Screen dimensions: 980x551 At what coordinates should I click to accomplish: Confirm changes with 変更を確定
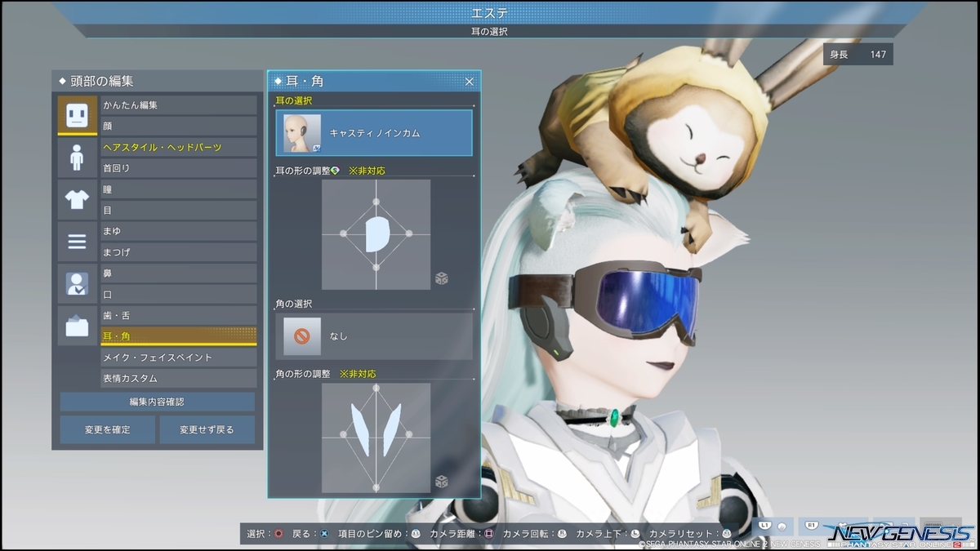point(107,429)
